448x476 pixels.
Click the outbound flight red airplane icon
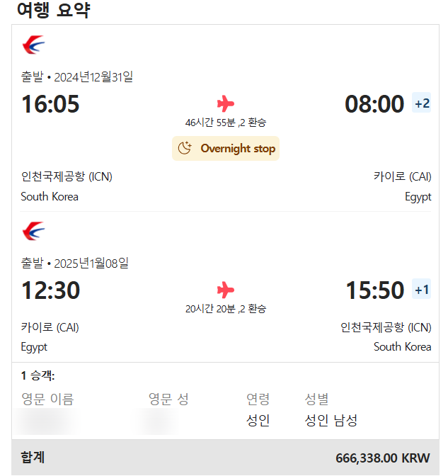point(226,104)
